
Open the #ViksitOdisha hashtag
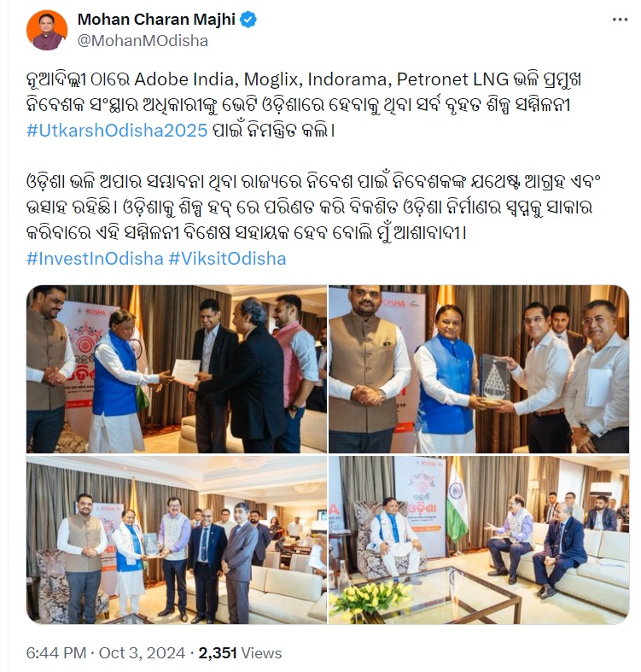(227, 259)
